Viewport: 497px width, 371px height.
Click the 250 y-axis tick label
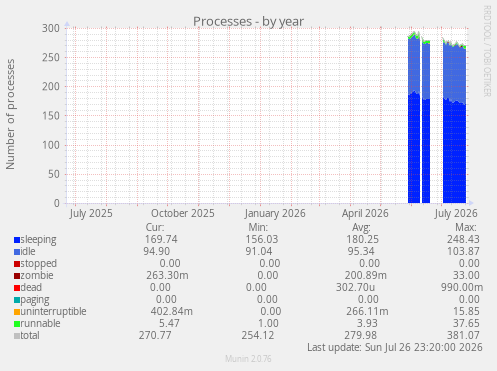(51, 57)
